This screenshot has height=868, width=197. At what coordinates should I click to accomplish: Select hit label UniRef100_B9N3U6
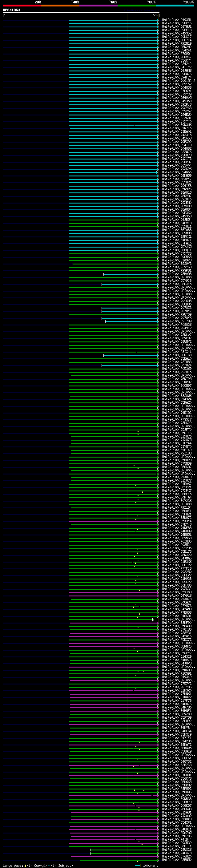(176, 125)
